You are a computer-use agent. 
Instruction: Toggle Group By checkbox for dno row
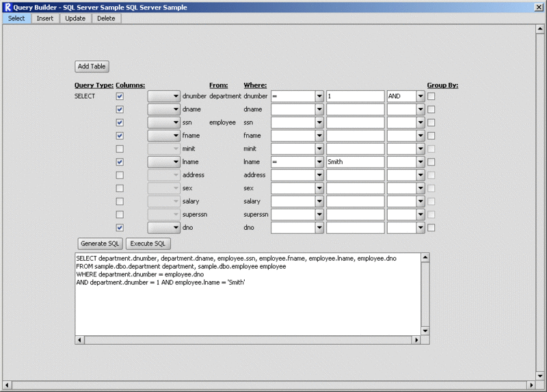pyautogui.click(x=431, y=228)
